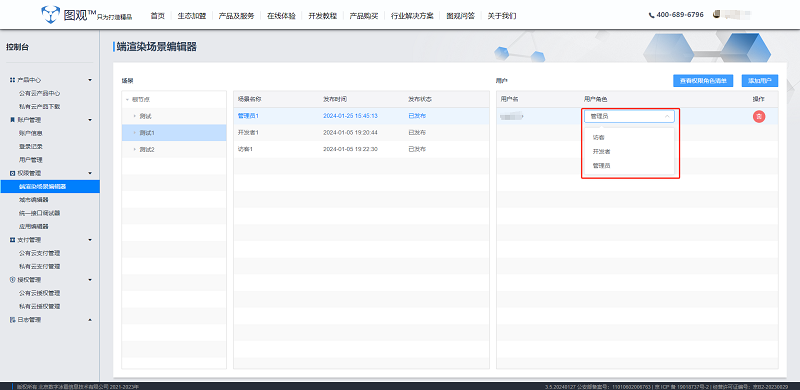Click the 权限管理 sidebar icon

coord(12,173)
